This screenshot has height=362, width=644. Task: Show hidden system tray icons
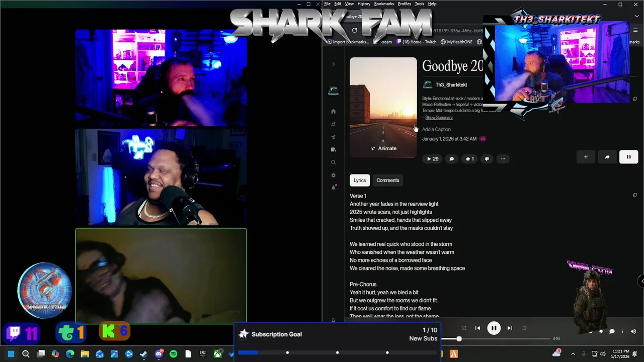click(573, 354)
